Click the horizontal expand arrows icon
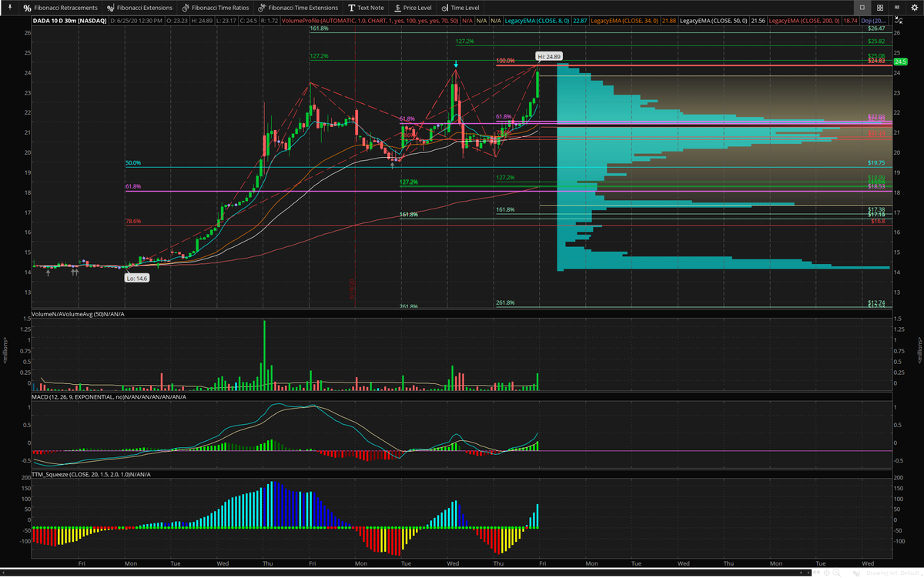The width and height of the screenshot is (924, 578). [816, 573]
